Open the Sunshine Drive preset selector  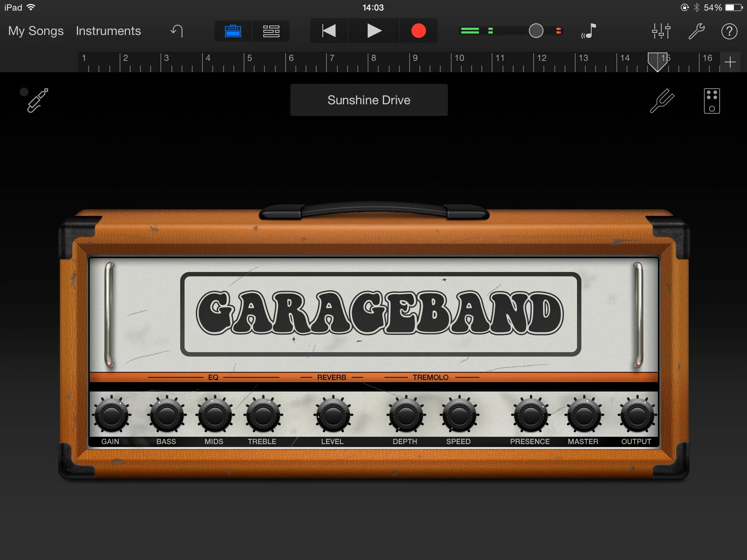click(369, 100)
